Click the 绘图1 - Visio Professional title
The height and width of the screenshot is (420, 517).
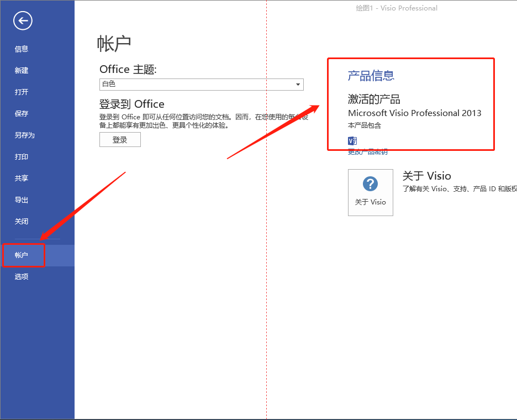397,8
